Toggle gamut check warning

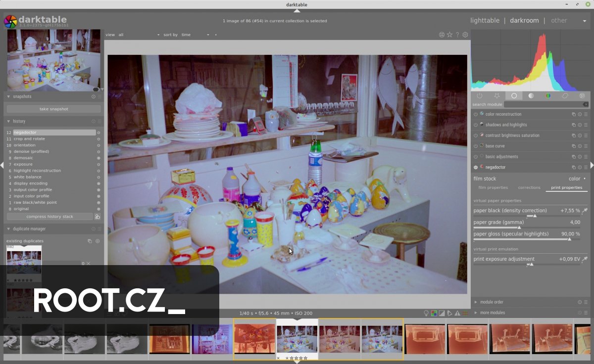(x=457, y=313)
